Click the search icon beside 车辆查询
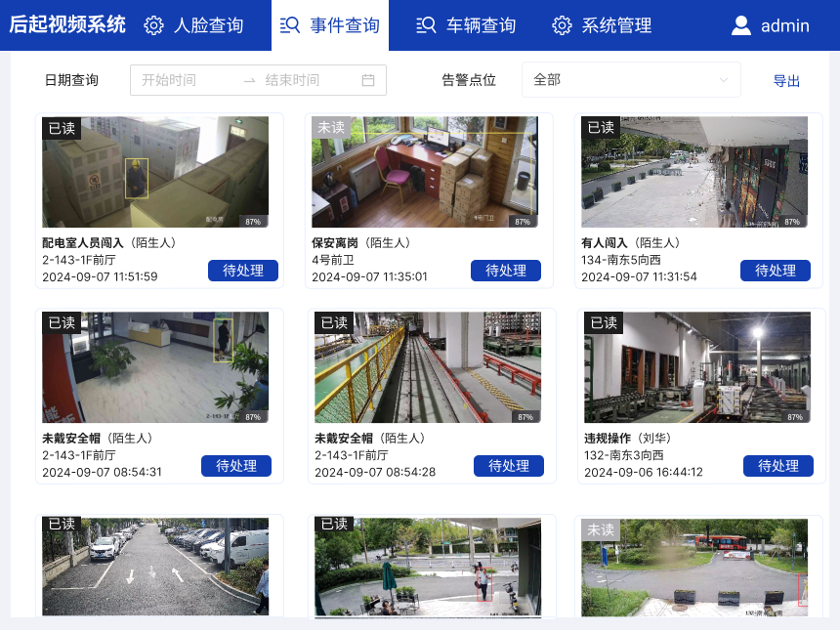The image size is (840, 633). pyautogui.click(x=426, y=25)
